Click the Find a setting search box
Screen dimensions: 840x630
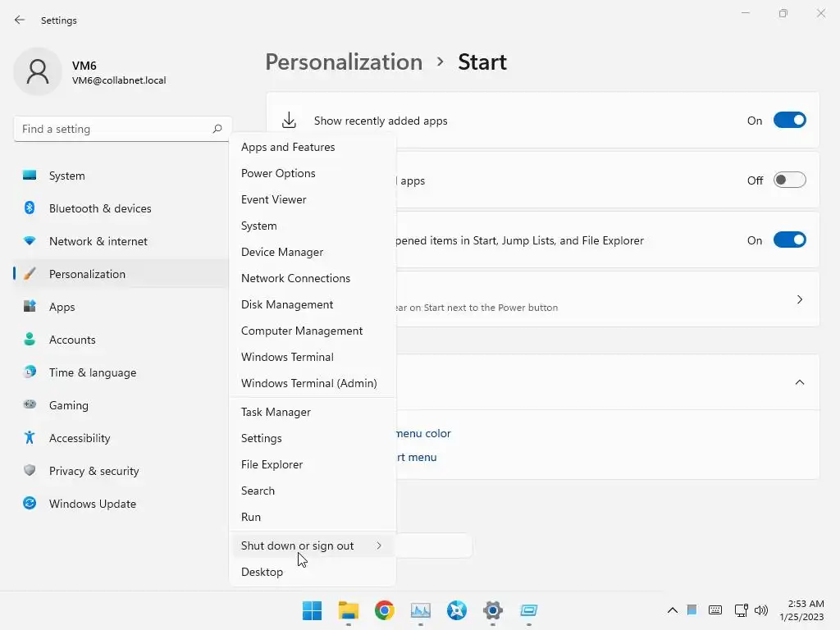(123, 129)
